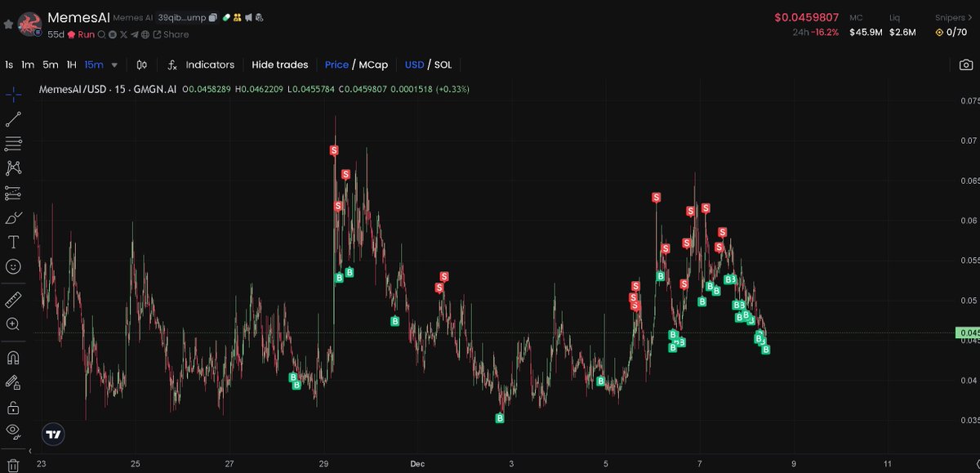This screenshot has height=473, width=980.
Task: Click the 24h -16.2% change value
Action: point(826,33)
